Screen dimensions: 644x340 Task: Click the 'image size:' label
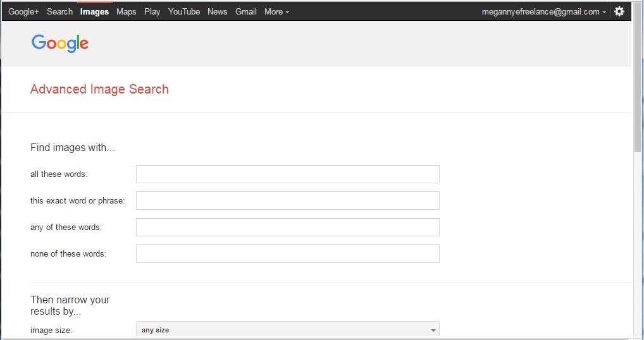51,330
